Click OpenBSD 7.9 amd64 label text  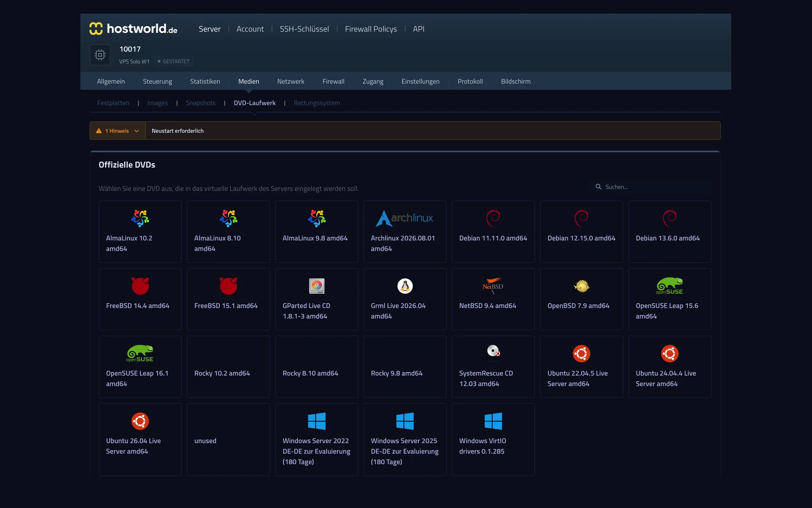tap(579, 306)
